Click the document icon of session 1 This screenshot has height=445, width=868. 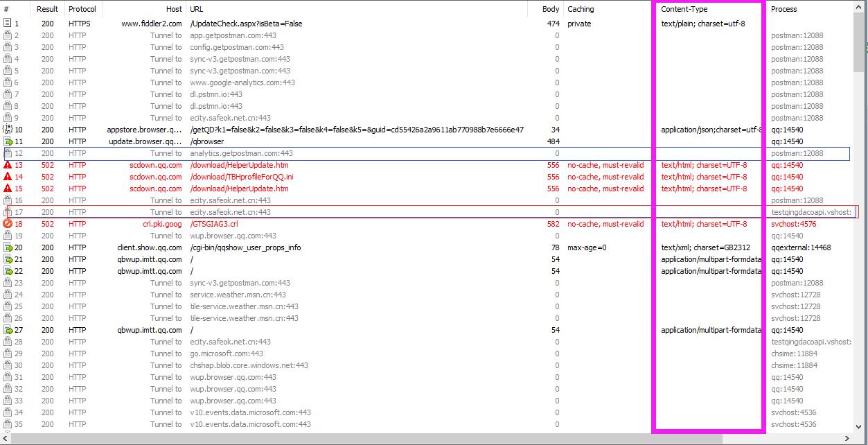click(x=8, y=24)
